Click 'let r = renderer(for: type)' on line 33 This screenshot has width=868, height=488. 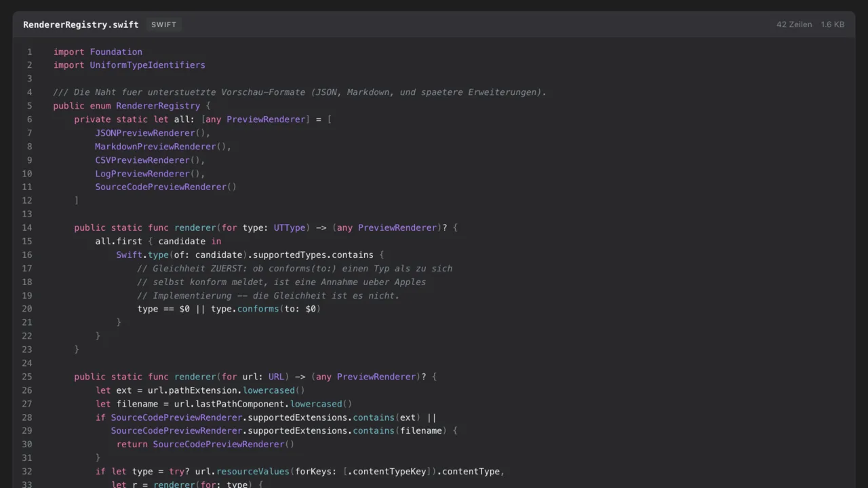(182, 485)
